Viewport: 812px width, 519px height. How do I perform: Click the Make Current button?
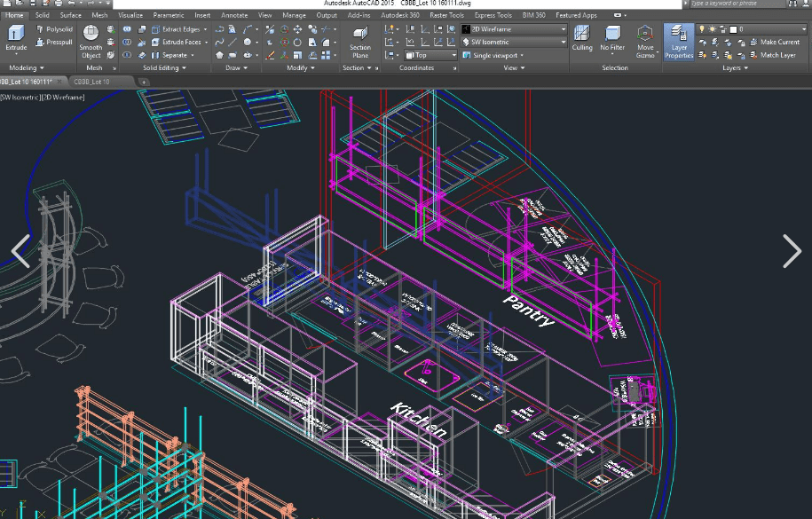click(x=773, y=42)
